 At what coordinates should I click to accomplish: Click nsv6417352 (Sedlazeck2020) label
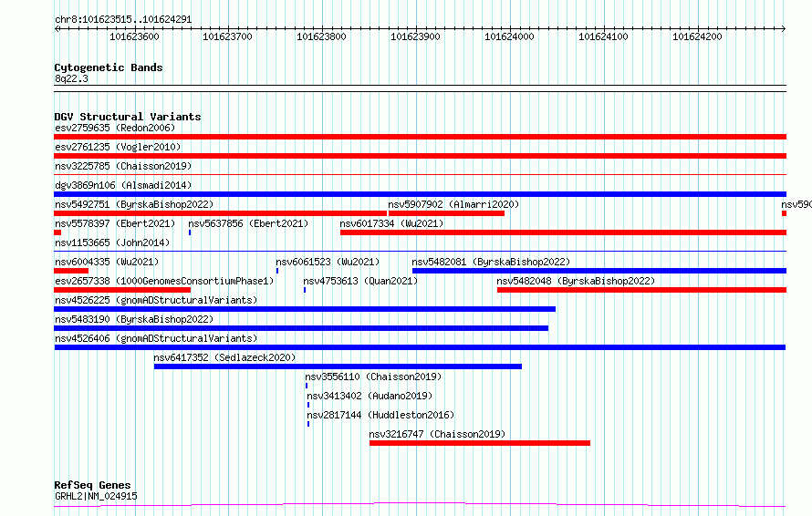224,357
